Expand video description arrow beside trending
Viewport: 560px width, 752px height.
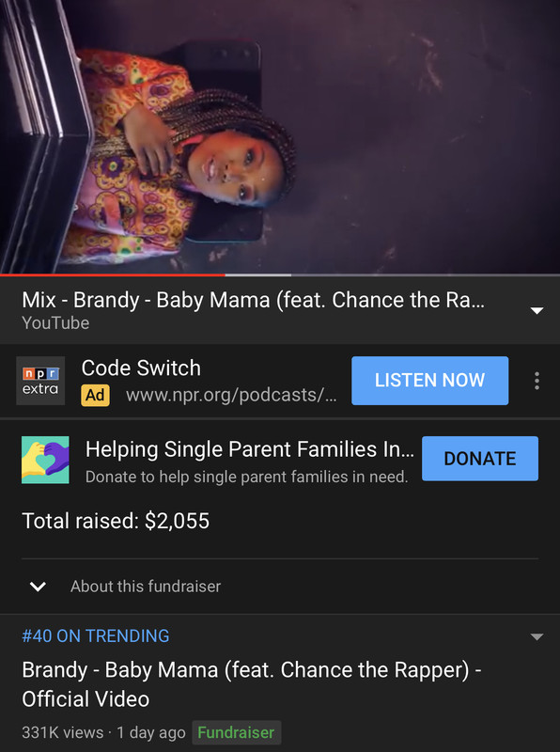537,637
